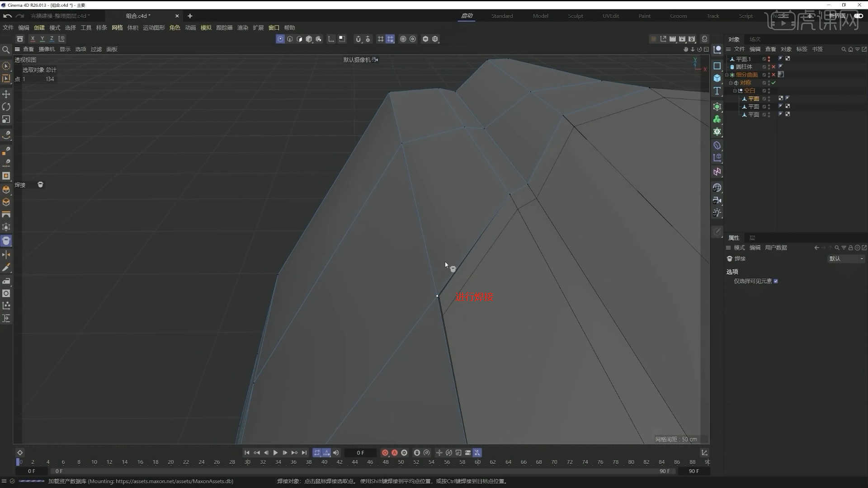Click the Light object icon
Viewport: 868px width, 488px height.
click(717, 213)
